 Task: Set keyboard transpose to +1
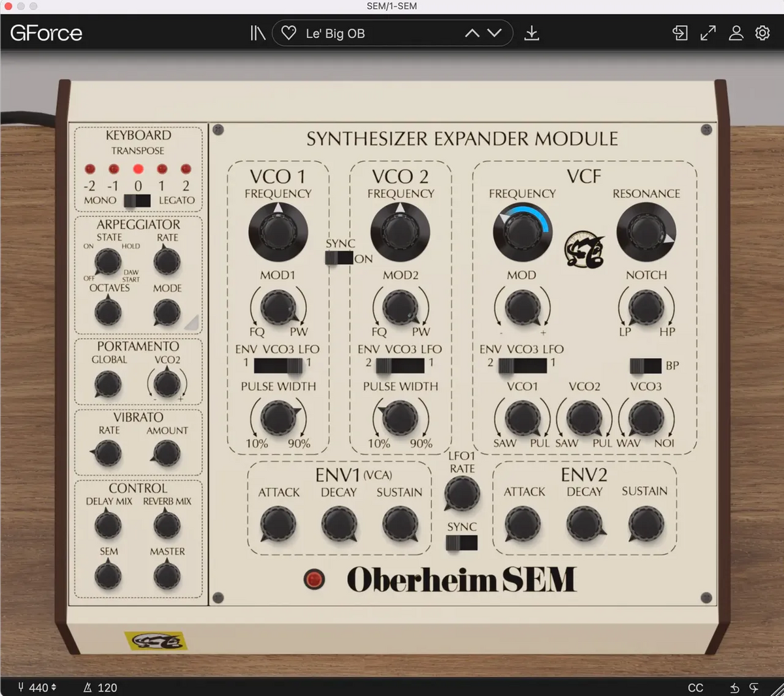[162, 169]
